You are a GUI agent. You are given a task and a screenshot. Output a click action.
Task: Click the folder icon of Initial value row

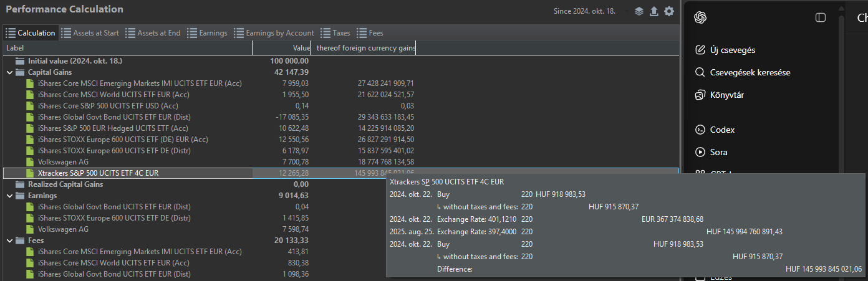(x=20, y=61)
